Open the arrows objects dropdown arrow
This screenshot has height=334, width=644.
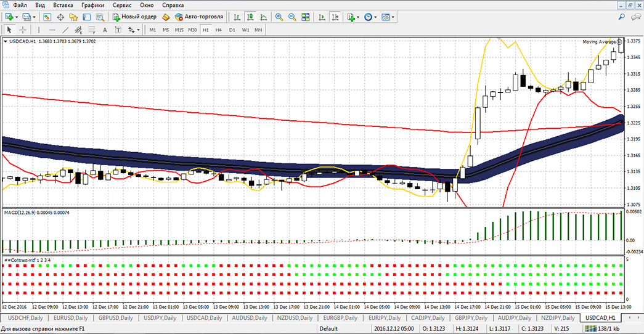tap(139, 30)
